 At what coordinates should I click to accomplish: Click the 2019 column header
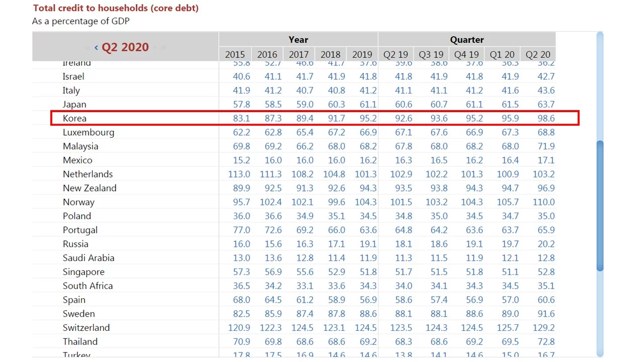(362, 54)
